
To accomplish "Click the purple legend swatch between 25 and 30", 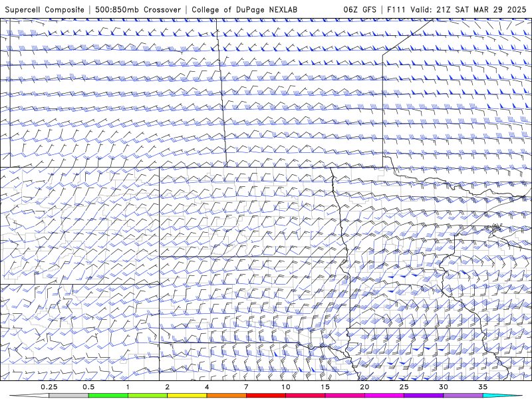I will point(424,396).
